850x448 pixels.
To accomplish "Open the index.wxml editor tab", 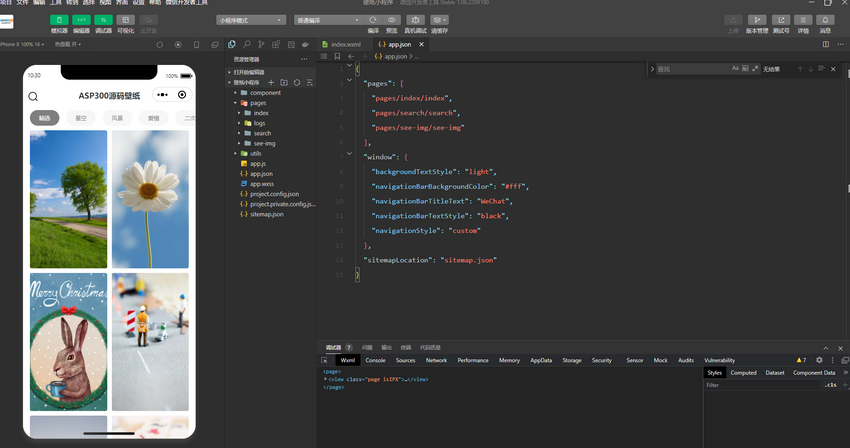I will pyautogui.click(x=345, y=44).
